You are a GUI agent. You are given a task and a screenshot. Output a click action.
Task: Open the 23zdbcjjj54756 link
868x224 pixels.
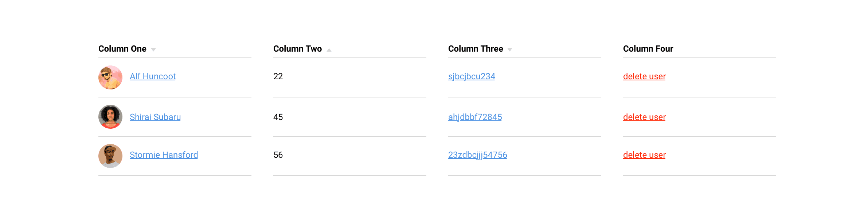coord(477,155)
